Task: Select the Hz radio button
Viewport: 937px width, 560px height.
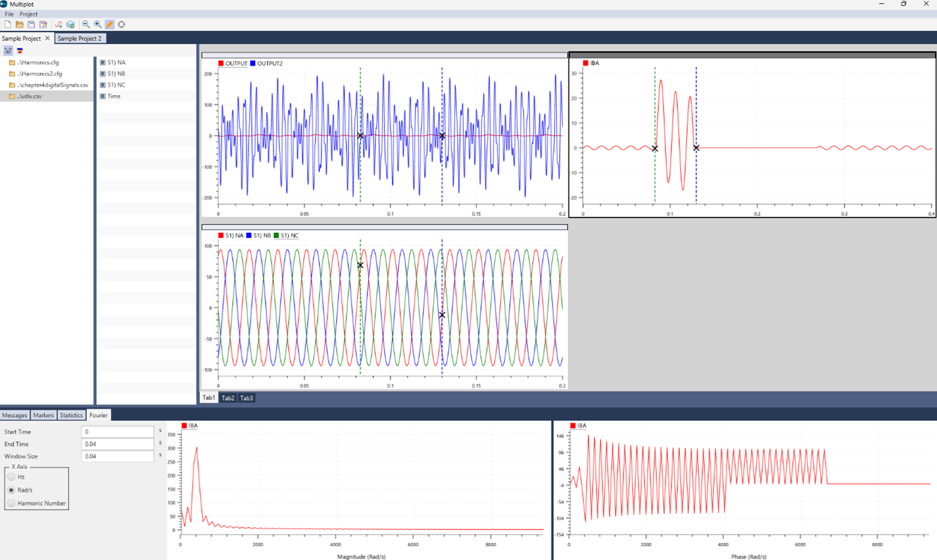Action: (11, 477)
